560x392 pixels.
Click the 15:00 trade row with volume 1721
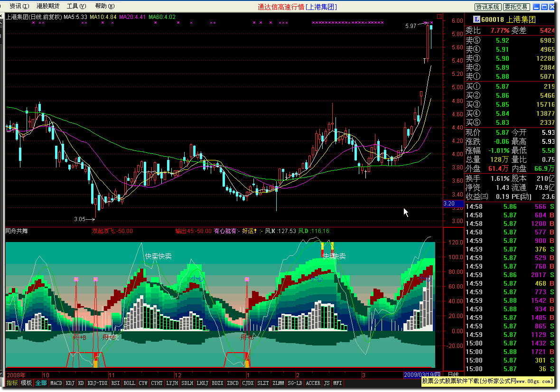pos(510,352)
